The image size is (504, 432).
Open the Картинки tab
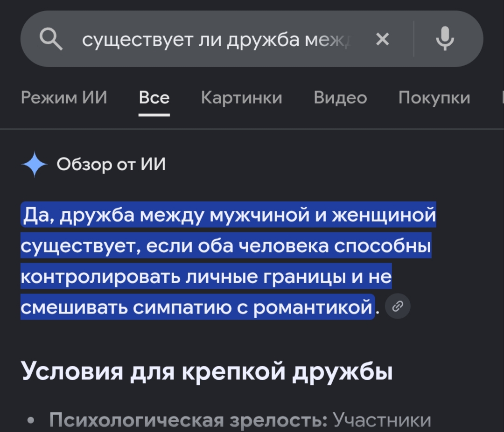(x=242, y=98)
